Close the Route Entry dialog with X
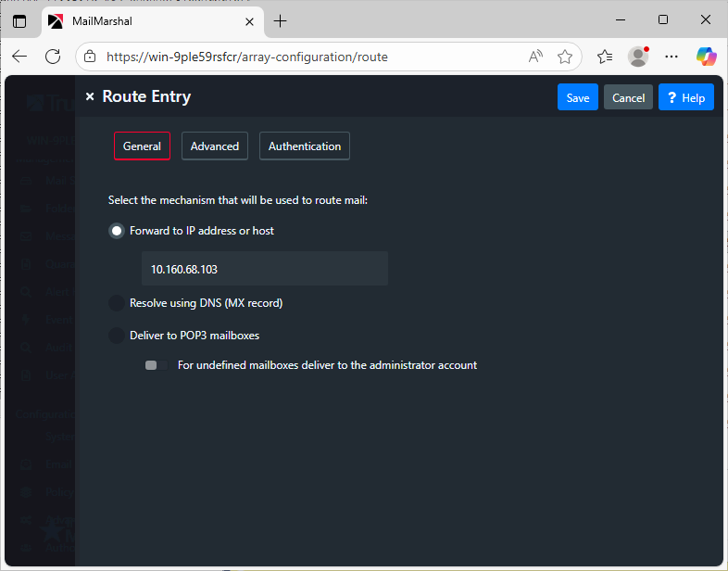 [x=90, y=97]
